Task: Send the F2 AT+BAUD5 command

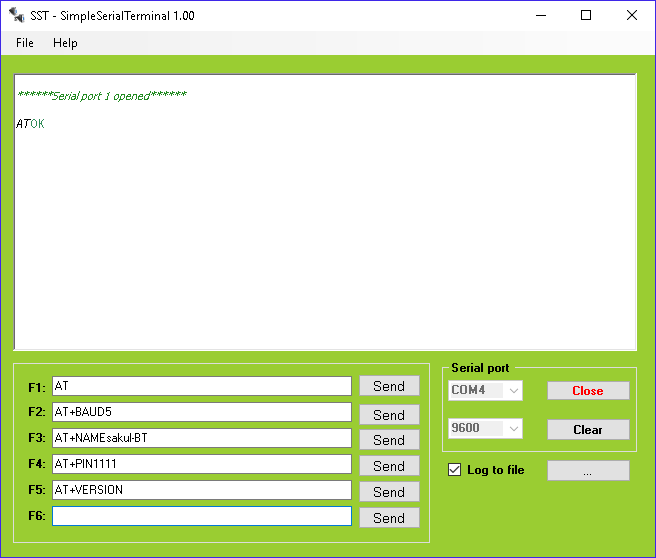Action: coord(389,415)
